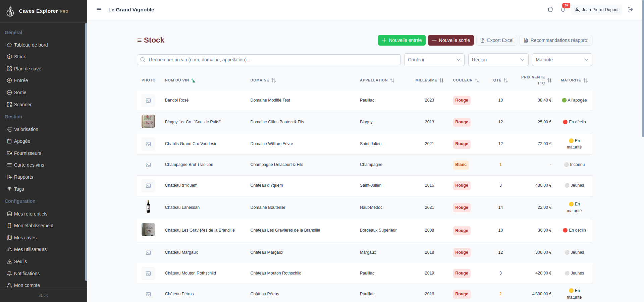The width and height of the screenshot is (644, 302).
Task: Click the Château Lanessan bottle thumbnail
Action: 148,207
